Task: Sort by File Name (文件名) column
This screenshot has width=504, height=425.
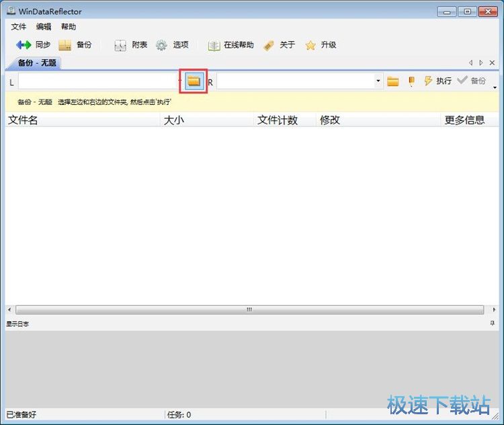Action: (x=83, y=120)
